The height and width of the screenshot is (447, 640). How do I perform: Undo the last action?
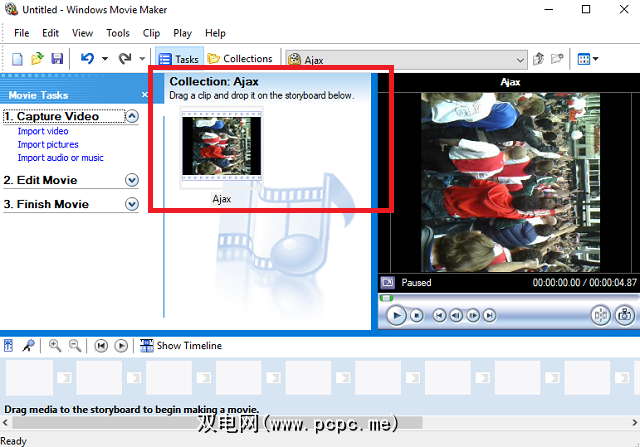pos(87,59)
